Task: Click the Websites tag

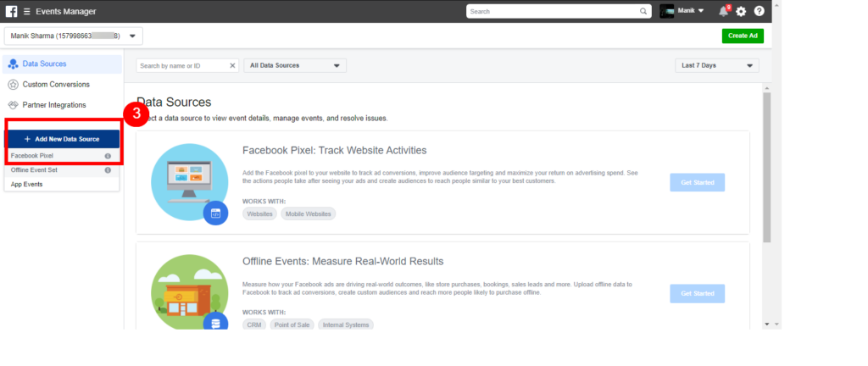Action: pyautogui.click(x=259, y=214)
